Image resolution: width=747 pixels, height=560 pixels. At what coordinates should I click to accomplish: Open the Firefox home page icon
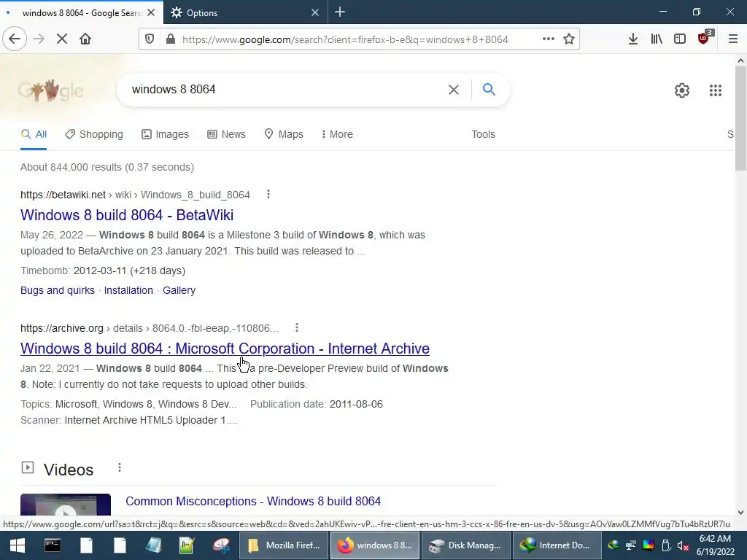click(85, 39)
